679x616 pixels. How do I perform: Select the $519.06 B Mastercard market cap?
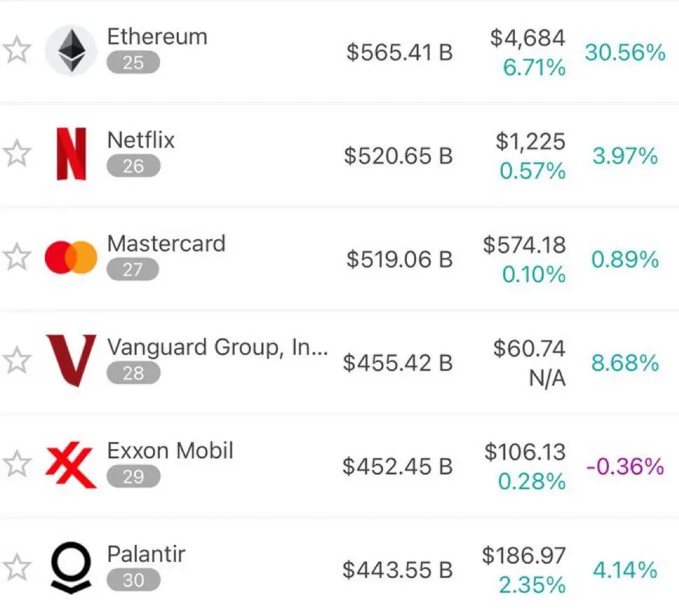[399, 259]
